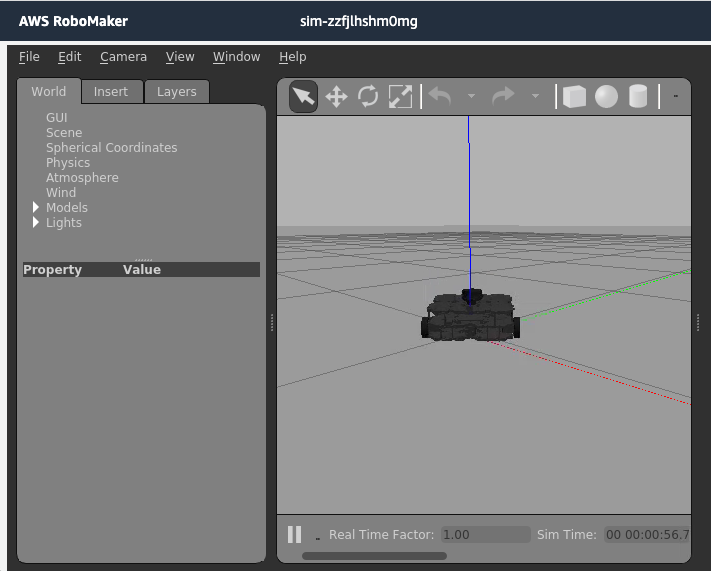Switch to the Insert tab
The width and height of the screenshot is (711, 571).
pyautogui.click(x=111, y=92)
